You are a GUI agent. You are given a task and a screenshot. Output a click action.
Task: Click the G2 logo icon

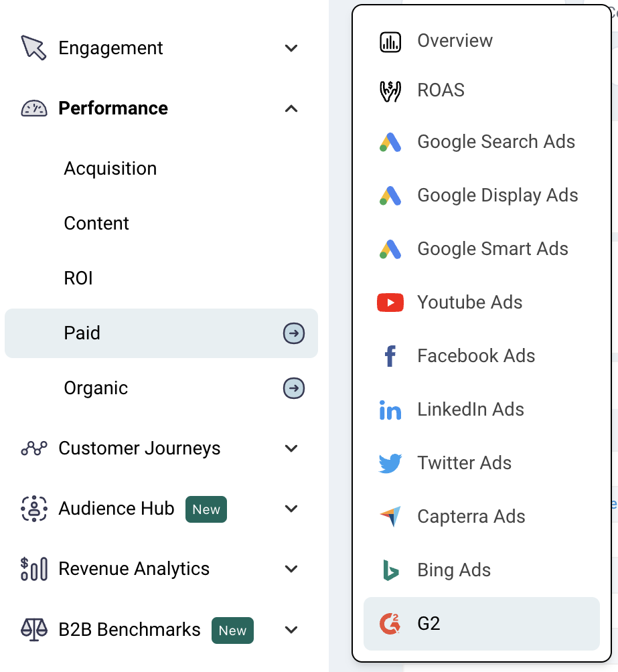pos(390,624)
